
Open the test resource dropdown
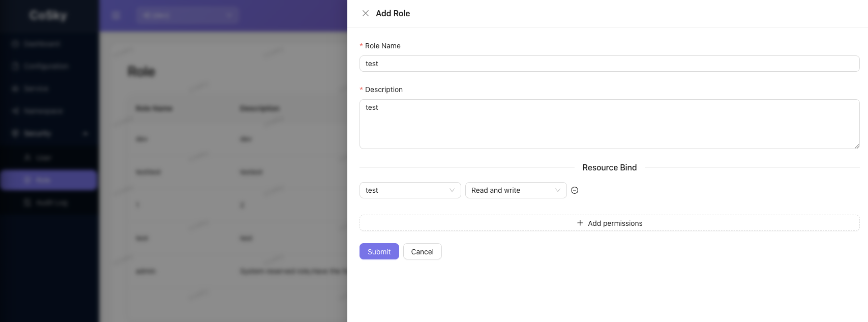(410, 190)
